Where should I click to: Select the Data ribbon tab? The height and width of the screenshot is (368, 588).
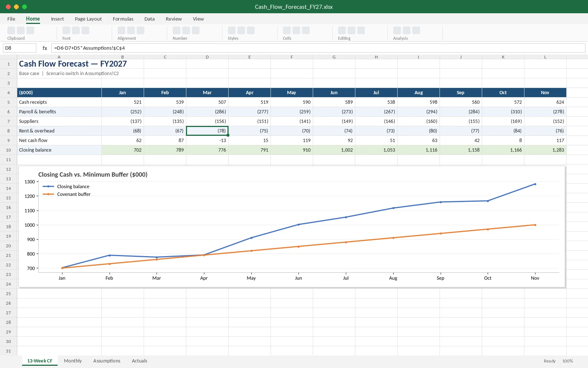tap(150, 19)
